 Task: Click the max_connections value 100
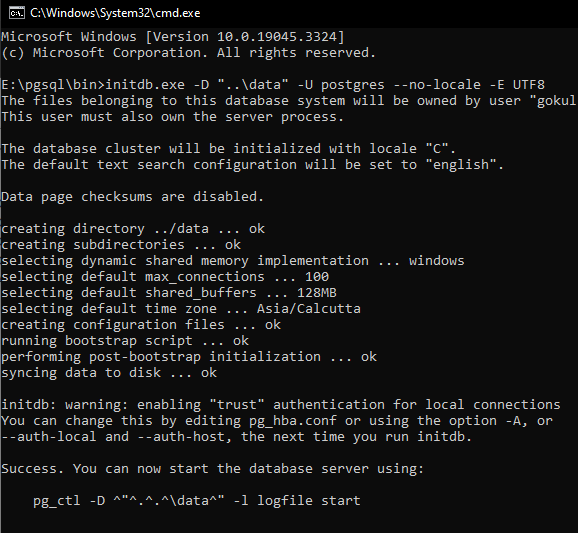[x=317, y=276]
